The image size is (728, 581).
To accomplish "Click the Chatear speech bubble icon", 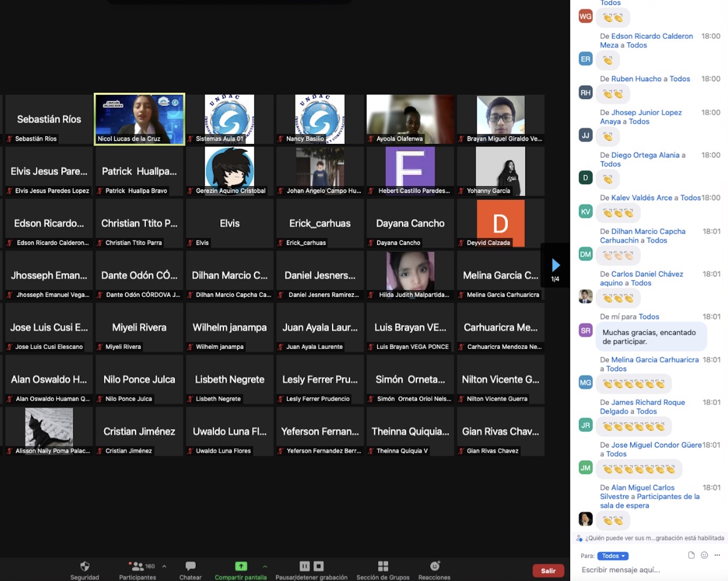I will click(190, 566).
